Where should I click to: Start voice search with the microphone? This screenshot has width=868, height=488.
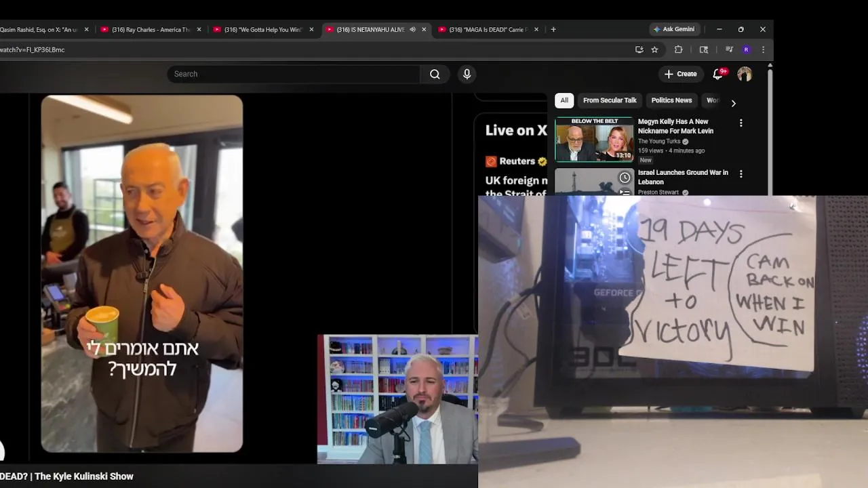coord(467,74)
